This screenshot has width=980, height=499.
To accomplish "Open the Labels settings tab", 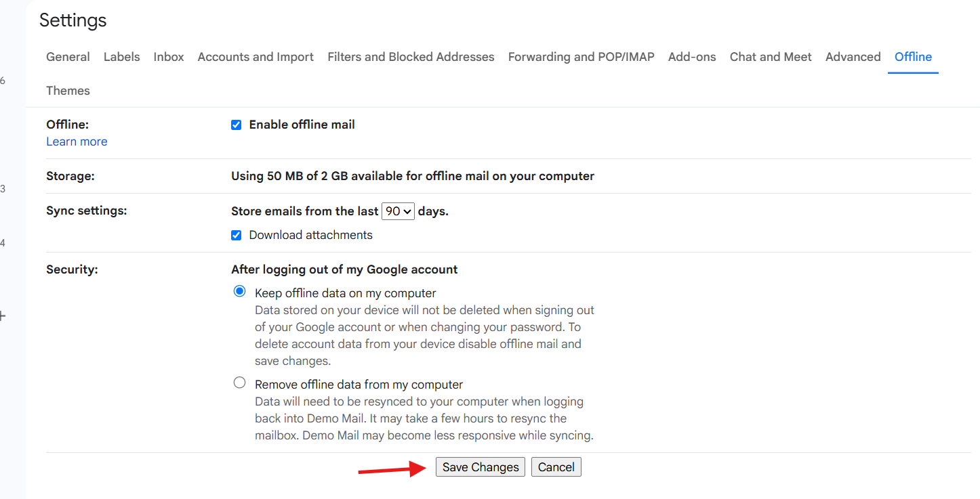I will (x=122, y=57).
